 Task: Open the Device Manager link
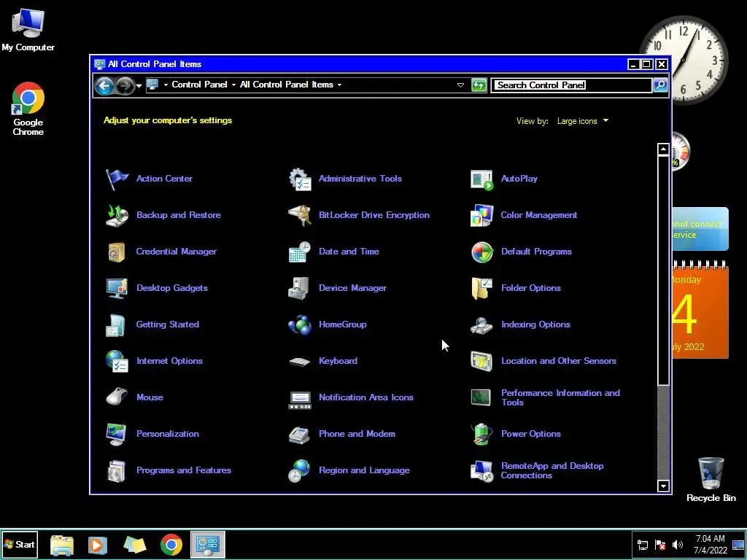352,288
